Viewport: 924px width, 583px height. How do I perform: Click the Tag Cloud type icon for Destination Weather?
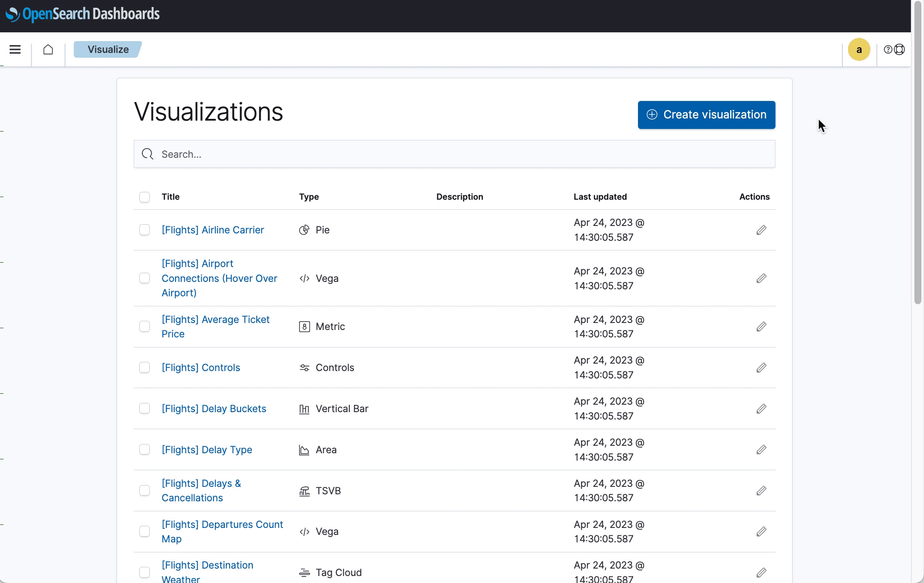coord(303,572)
